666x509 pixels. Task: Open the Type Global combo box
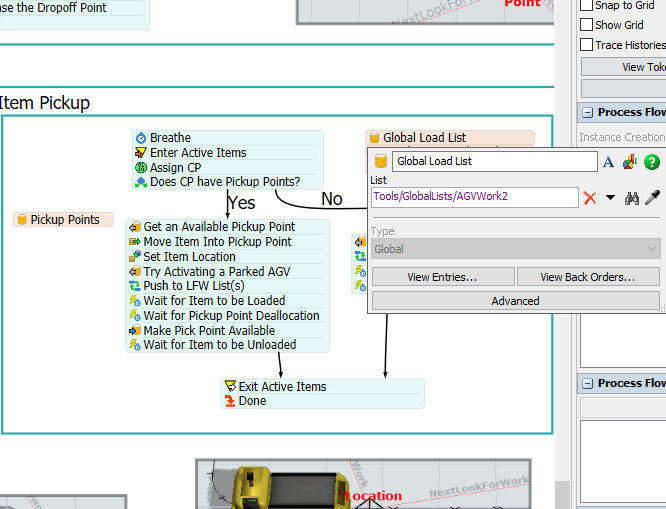click(x=516, y=249)
